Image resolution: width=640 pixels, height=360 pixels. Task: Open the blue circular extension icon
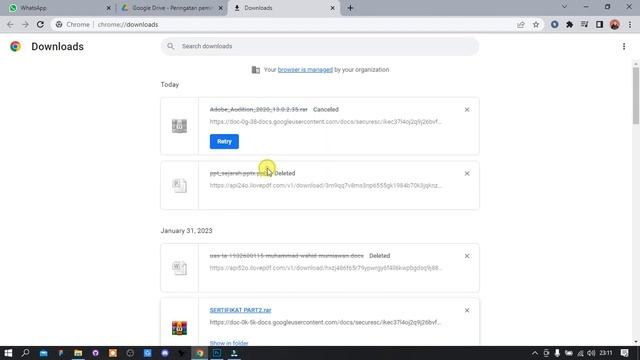[x=554, y=24]
